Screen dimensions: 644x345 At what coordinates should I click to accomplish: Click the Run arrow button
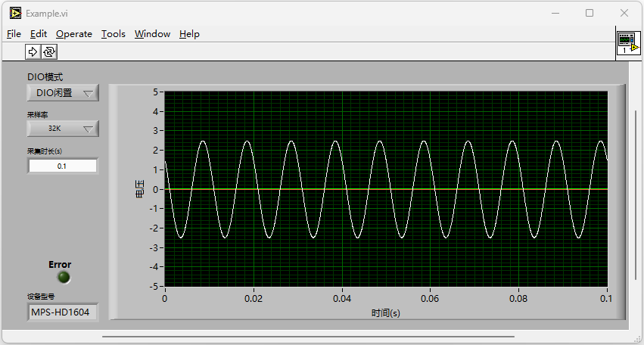click(x=33, y=51)
